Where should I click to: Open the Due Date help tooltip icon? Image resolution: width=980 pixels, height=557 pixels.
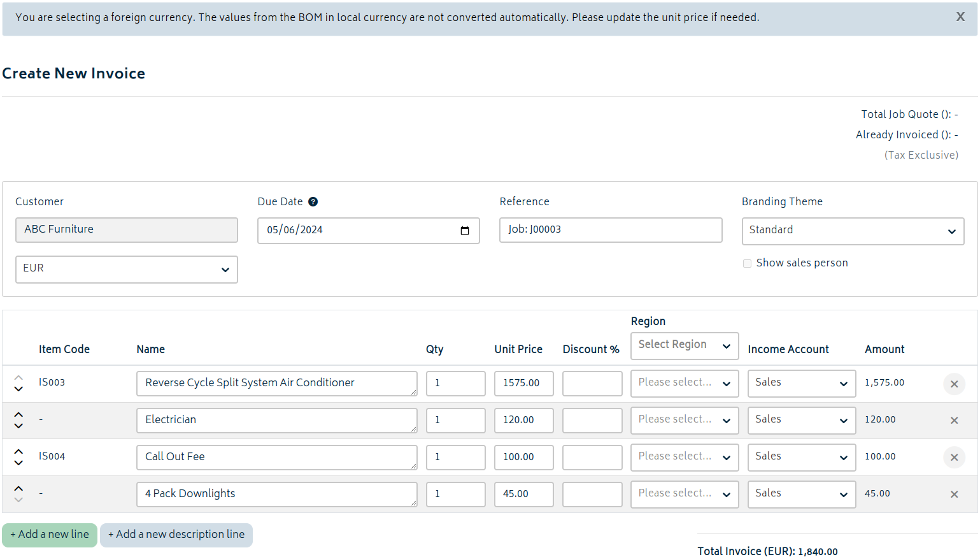pyautogui.click(x=313, y=201)
